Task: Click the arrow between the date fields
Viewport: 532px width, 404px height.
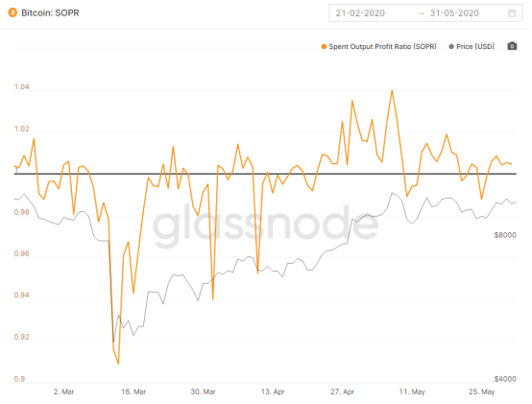Action: point(421,13)
